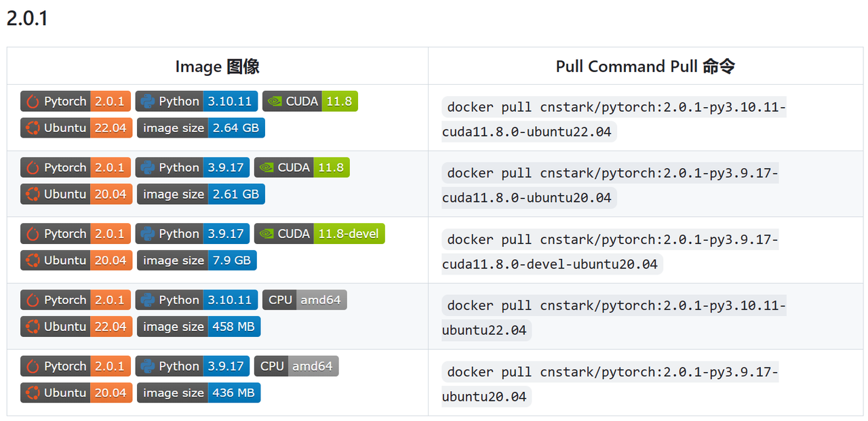Click the "Pull Command Pull 命令" column header
This screenshot has width=868, height=421.
click(x=646, y=66)
